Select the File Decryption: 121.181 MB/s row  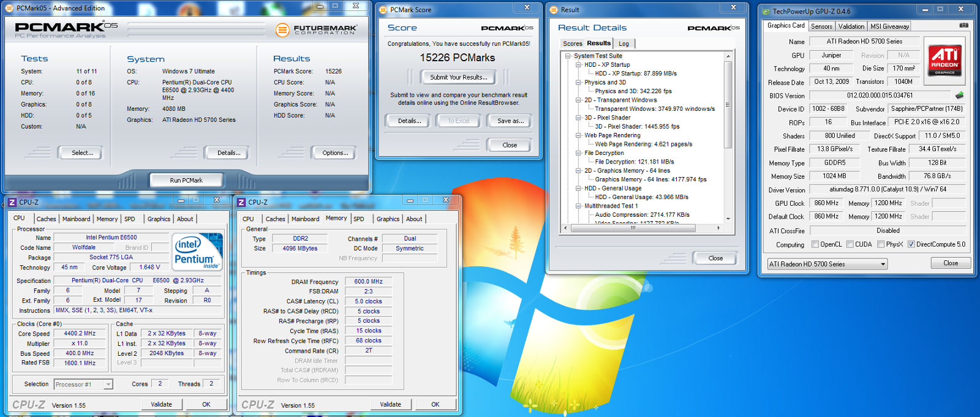pos(635,162)
